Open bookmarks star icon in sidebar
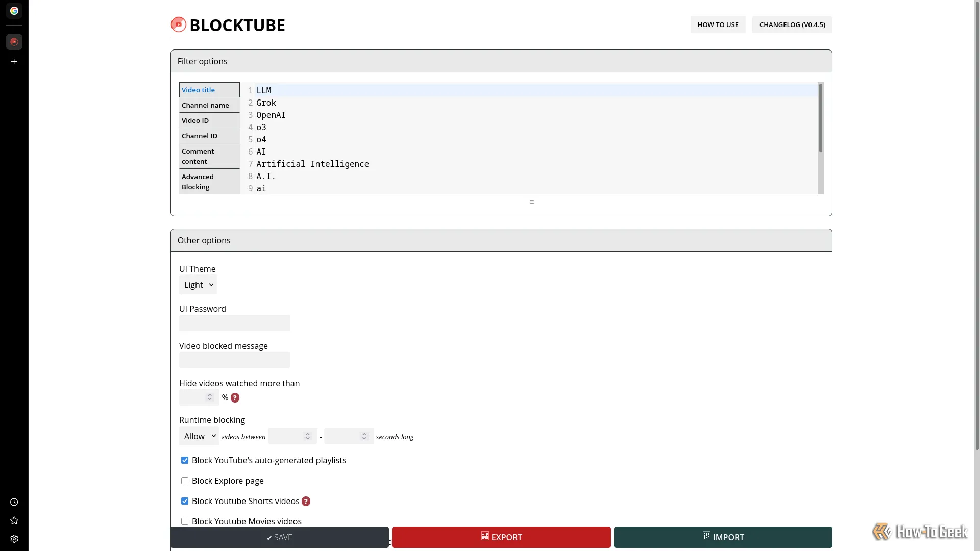Image resolution: width=980 pixels, height=551 pixels. pyautogui.click(x=14, y=520)
